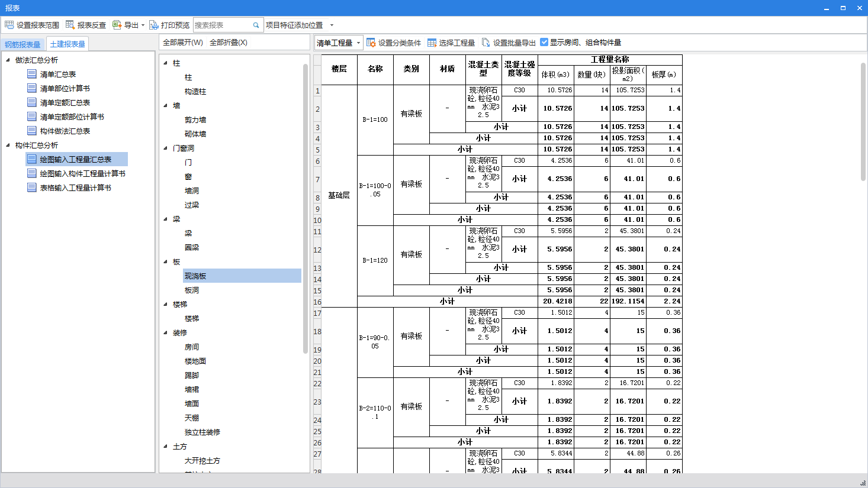Select 独立柱装修 in the component tree

pyautogui.click(x=202, y=432)
